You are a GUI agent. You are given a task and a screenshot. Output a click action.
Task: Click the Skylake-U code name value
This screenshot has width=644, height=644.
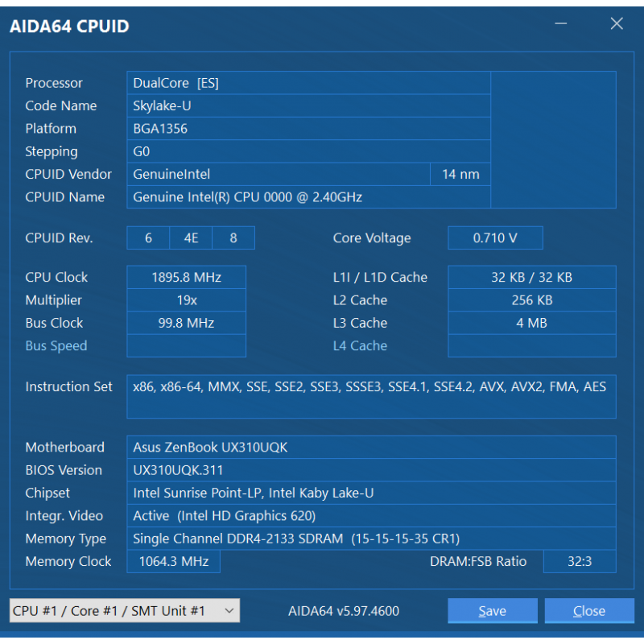(x=308, y=106)
